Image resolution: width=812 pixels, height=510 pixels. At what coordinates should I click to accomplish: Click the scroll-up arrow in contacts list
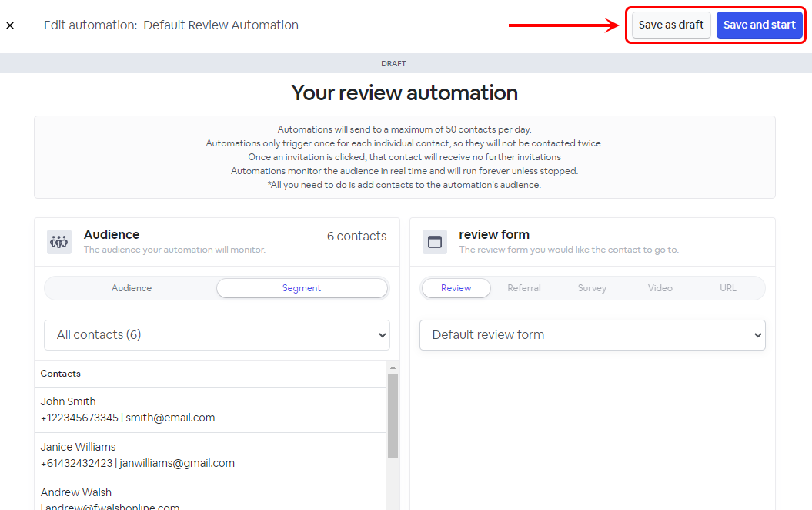[x=393, y=367]
